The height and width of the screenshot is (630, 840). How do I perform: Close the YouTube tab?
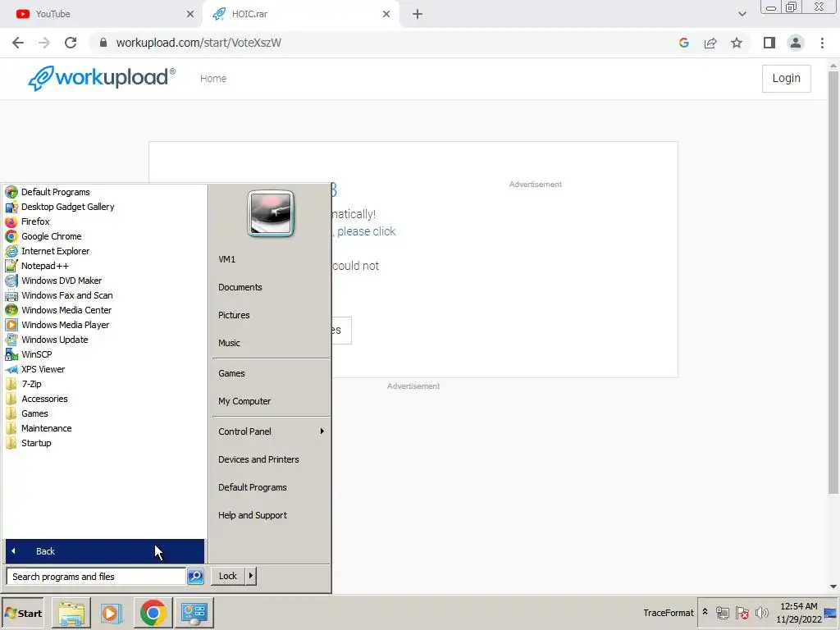(x=190, y=14)
